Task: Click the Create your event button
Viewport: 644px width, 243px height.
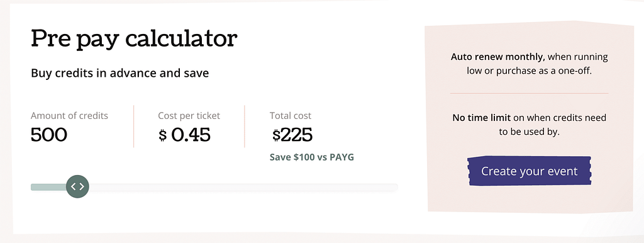Action: pyautogui.click(x=530, y=171)
